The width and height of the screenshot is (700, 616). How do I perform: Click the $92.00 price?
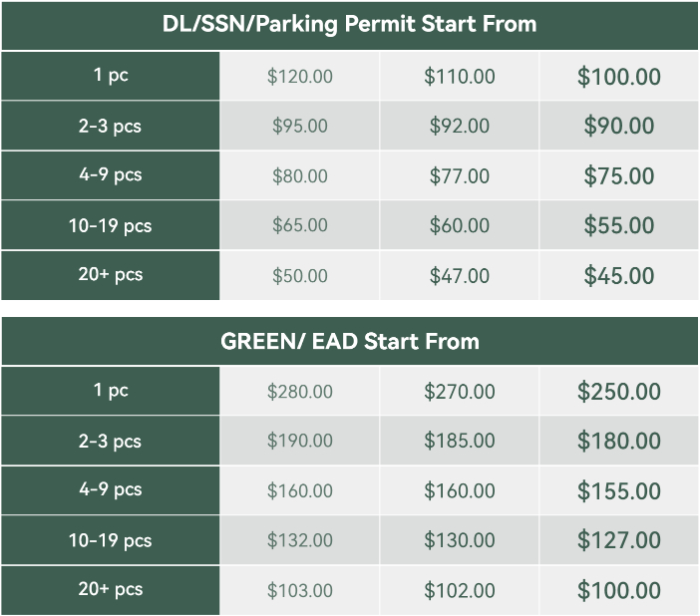(460, 126)
